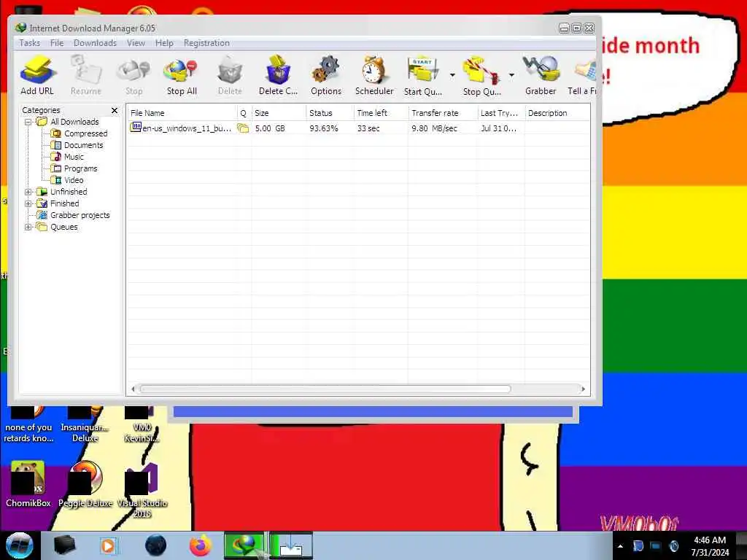Open Visual Studio 2015 desktop shortcut
This screenshot has height=560, width=747.
tap(142, 489)
